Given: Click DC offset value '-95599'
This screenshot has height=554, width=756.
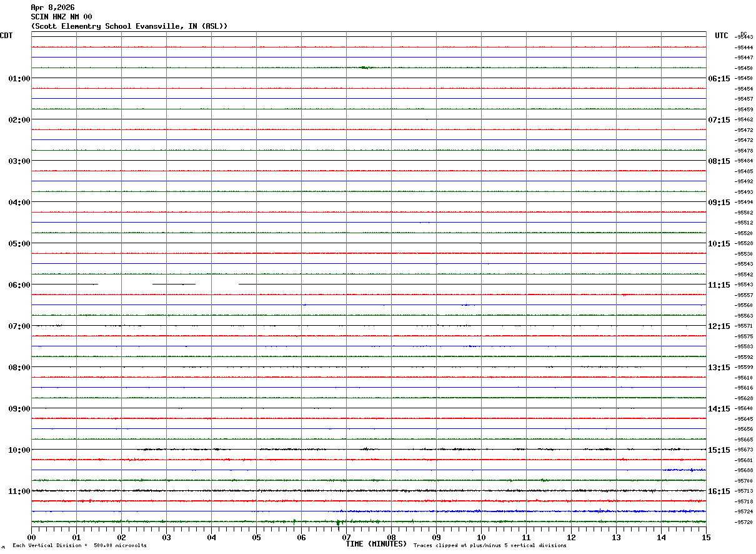Looking at the screenshot, I should 744,367.
